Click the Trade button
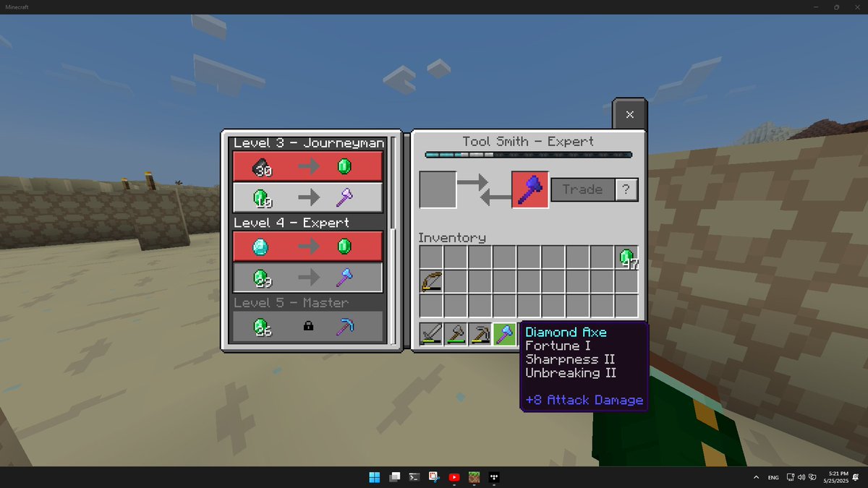The width and height of the screenshot is (868, 488). coord(583,190)
